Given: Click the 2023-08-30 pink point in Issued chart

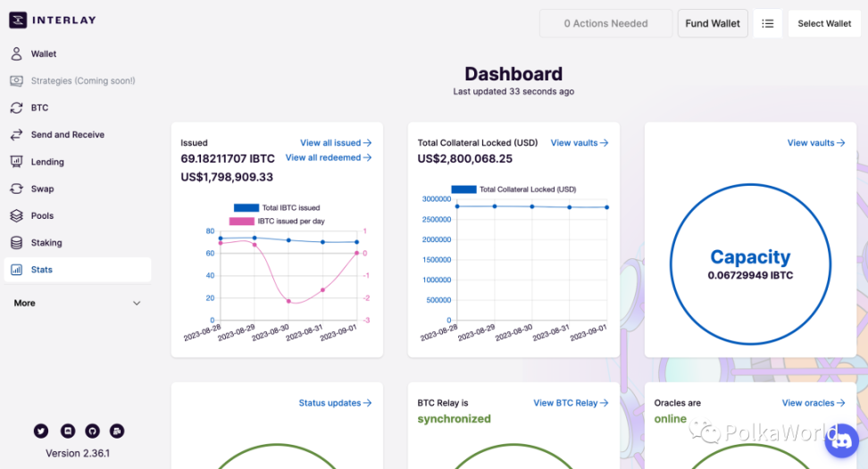Looking at the screenshot, I should 288,301.
